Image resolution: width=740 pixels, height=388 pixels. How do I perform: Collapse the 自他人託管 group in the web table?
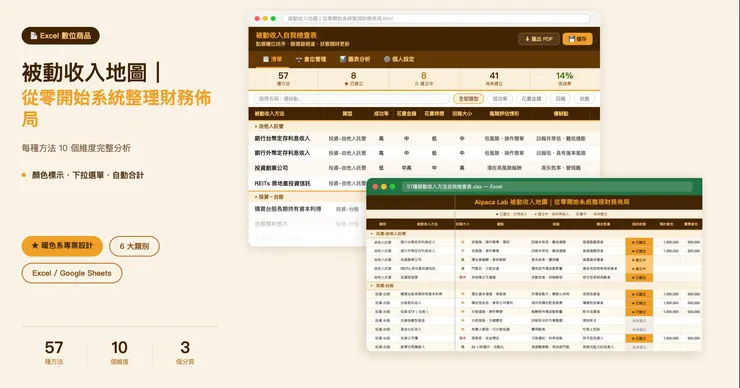[x=256, y=127]
